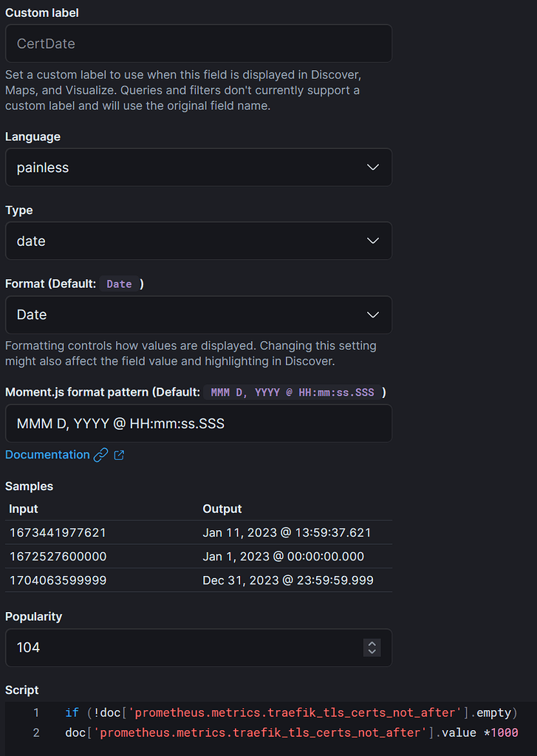Click the Popularity stepper up arrow
The width and height of the screenshot is (537, 756).
coord(372,643)
